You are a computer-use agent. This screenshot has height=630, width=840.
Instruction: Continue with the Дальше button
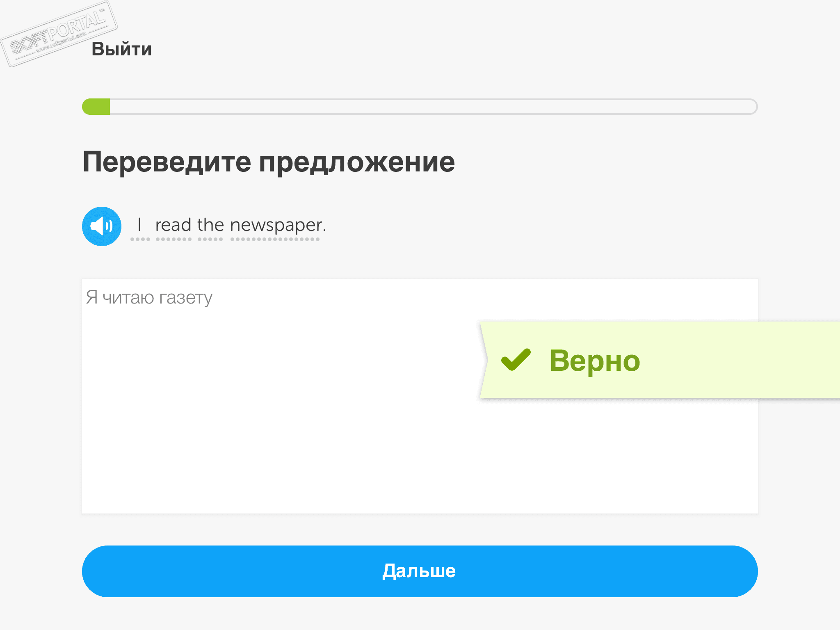420,571
